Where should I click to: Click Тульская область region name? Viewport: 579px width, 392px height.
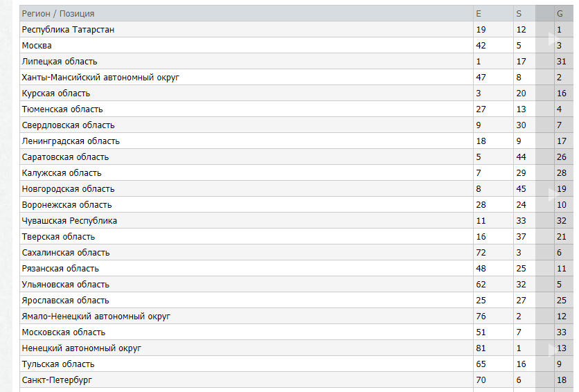tap(58, 364)
